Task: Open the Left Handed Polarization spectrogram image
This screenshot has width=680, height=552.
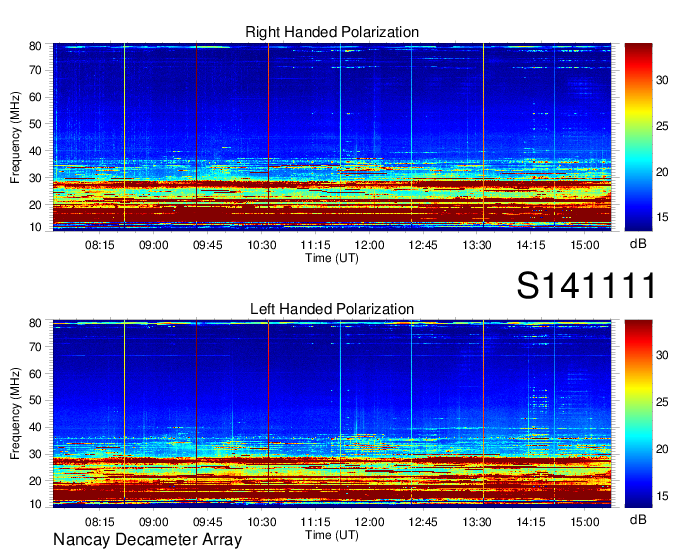Action: click(332, 414)
